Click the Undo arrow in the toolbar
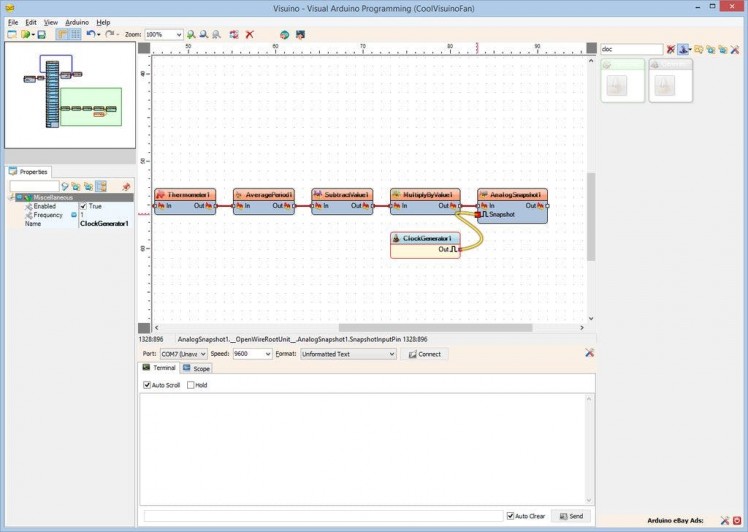748x532 pixels. [90, 34]
